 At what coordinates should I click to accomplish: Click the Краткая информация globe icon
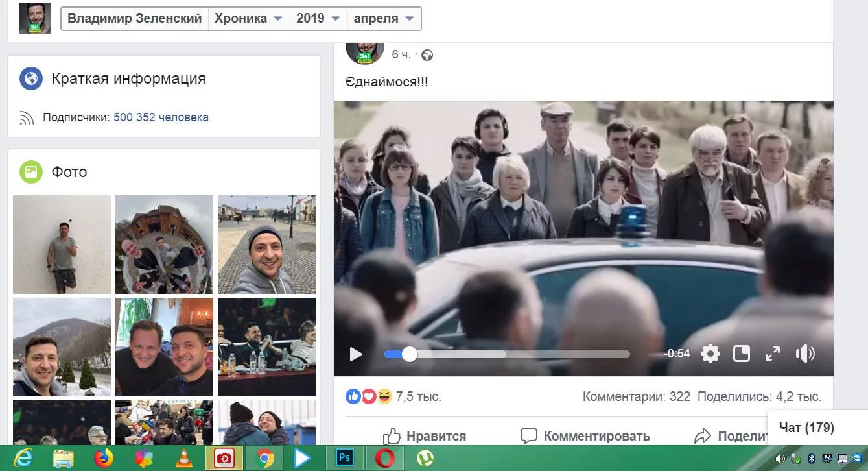(31, 78)
